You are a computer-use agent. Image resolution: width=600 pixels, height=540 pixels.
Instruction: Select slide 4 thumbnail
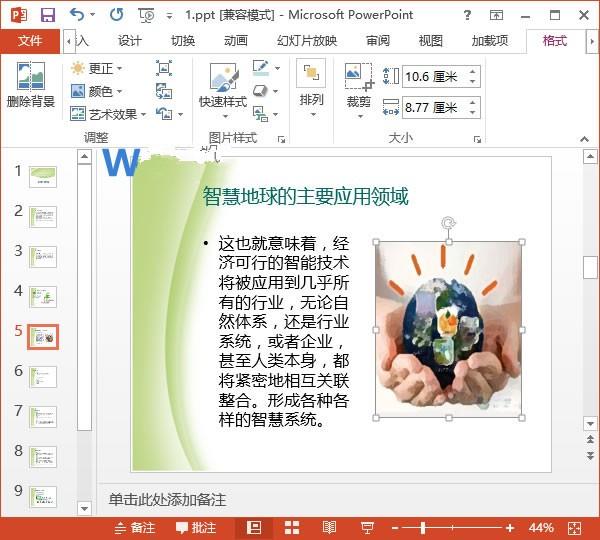[x=43, y=297]
